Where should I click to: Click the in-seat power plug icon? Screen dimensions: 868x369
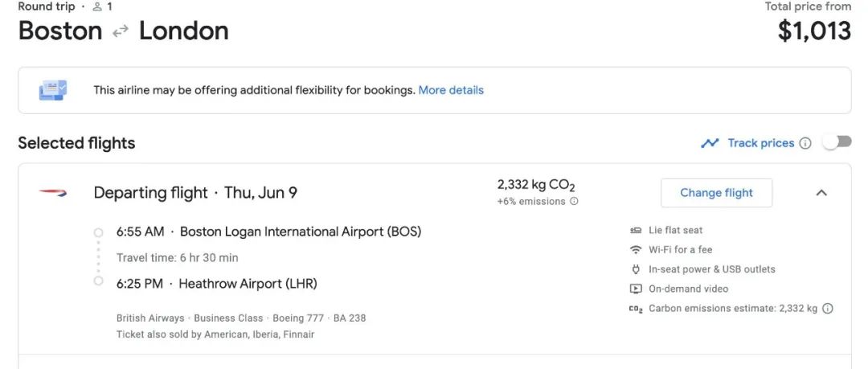pos(636,269)
